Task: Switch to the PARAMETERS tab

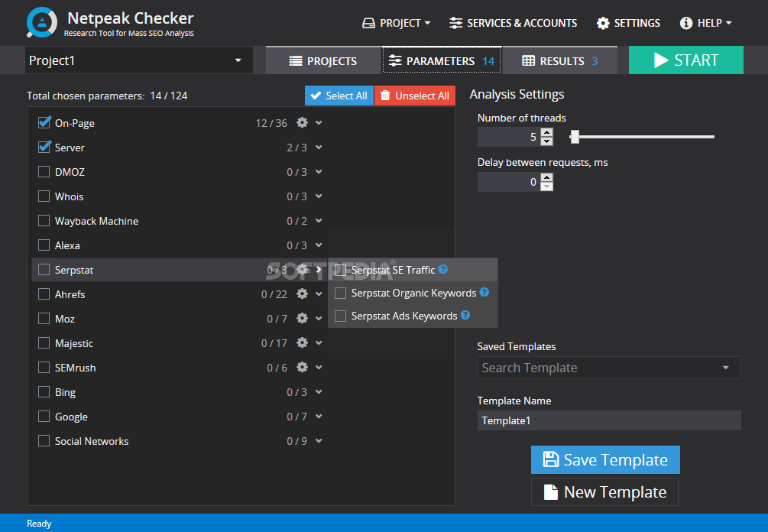Action: tap(442, 60)
